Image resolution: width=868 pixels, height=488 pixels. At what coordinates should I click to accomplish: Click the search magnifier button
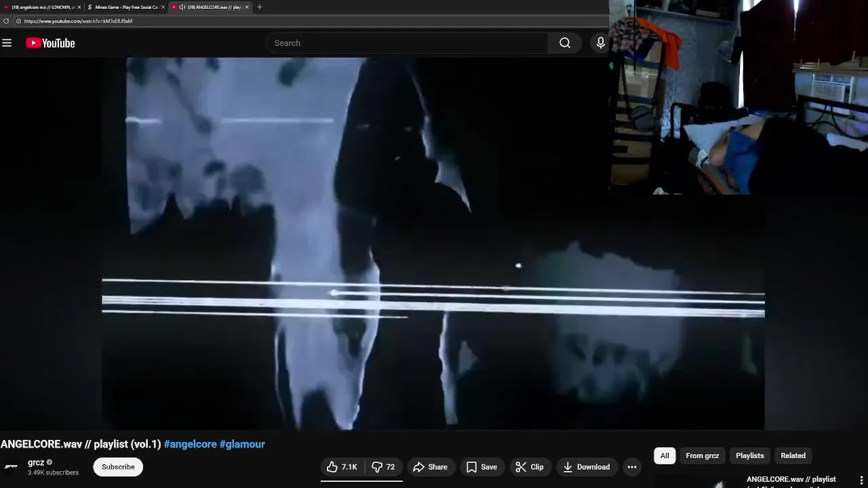pyautogui.click(x=565, y=43)
